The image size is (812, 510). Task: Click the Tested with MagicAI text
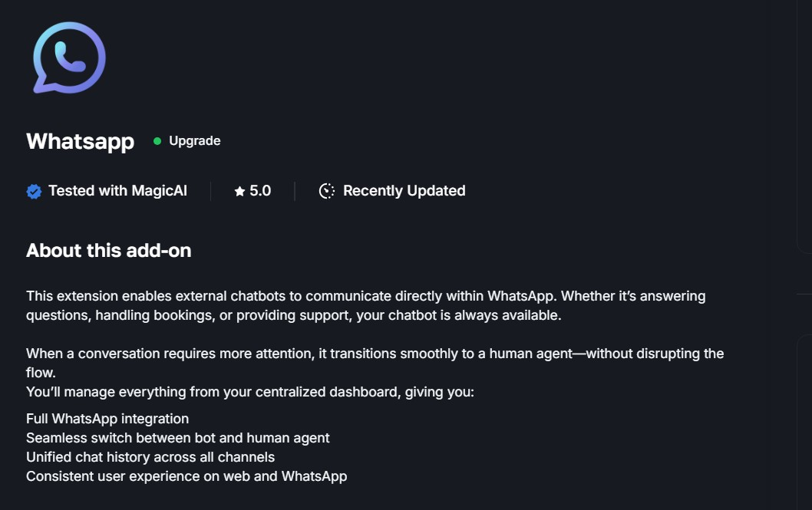coord(117,191)
